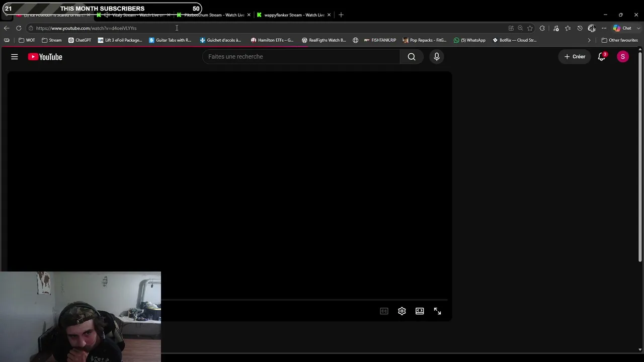
Task: Open the Créer create button
Action: pyautogui.click(x=575, y=57)
